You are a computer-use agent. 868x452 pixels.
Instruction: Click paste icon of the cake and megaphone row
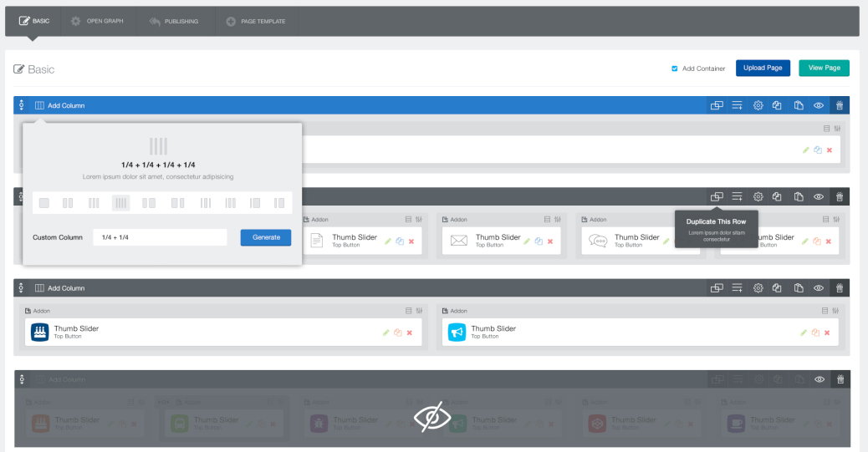tap(799, 287)
